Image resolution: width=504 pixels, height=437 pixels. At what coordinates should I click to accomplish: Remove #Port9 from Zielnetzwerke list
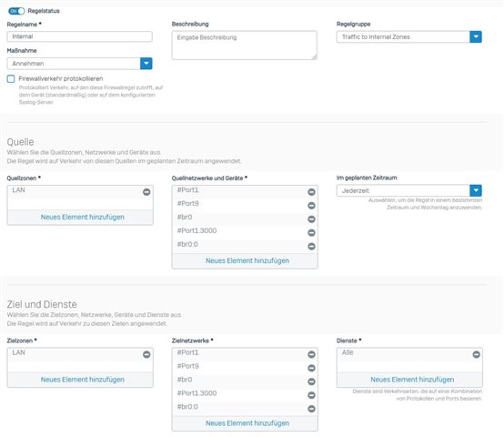pyautogui.click(x=311, y=368)
